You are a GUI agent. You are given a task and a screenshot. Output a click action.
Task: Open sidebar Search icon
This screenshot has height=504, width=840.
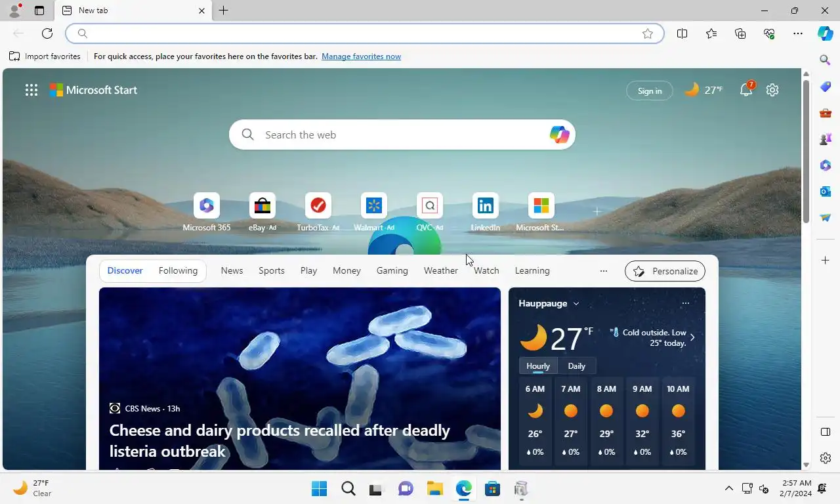(x=826, y=60)
